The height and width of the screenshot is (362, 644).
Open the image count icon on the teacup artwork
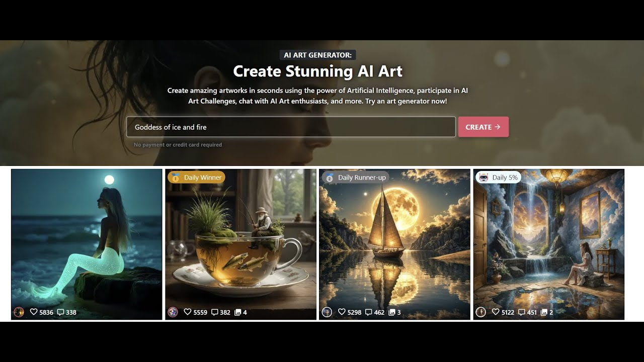(x=237, y=312)
